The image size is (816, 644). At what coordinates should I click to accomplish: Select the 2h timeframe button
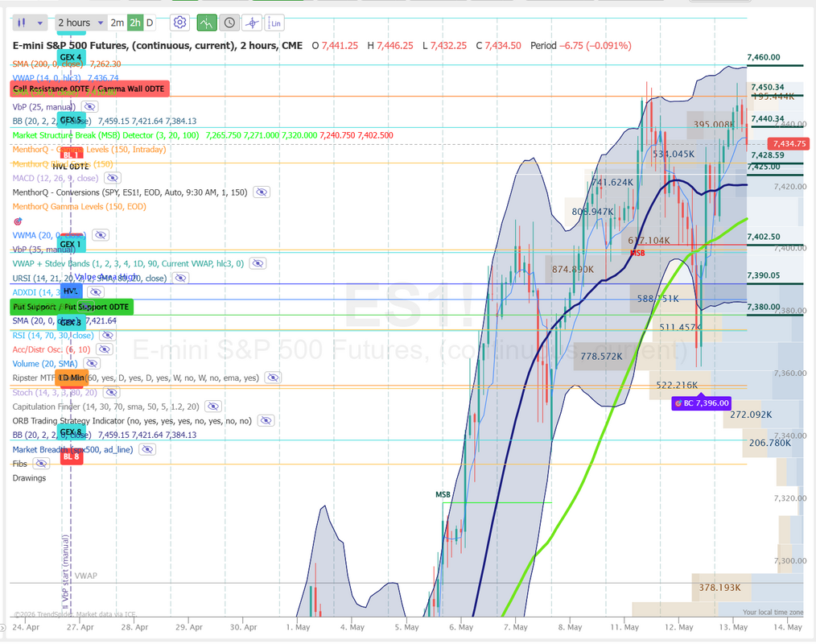[x=135, y=23]
